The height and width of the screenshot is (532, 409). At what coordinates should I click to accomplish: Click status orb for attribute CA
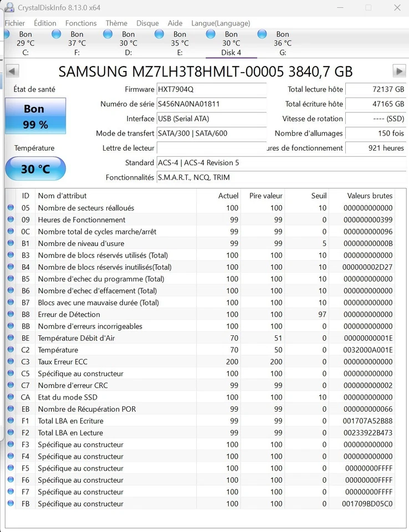pos(11,397)
